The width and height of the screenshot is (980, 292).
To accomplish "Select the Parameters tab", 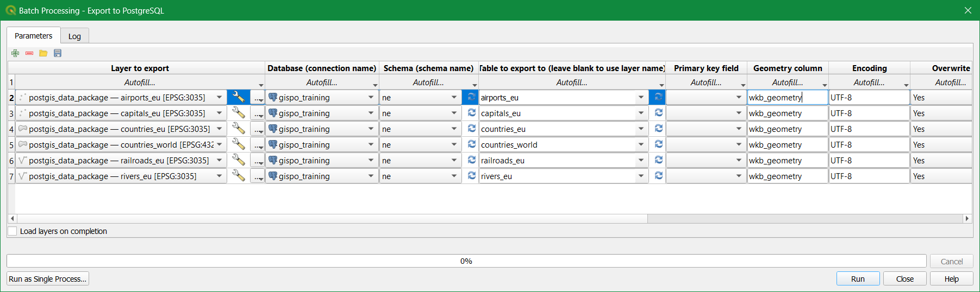I will coord(34,36).
